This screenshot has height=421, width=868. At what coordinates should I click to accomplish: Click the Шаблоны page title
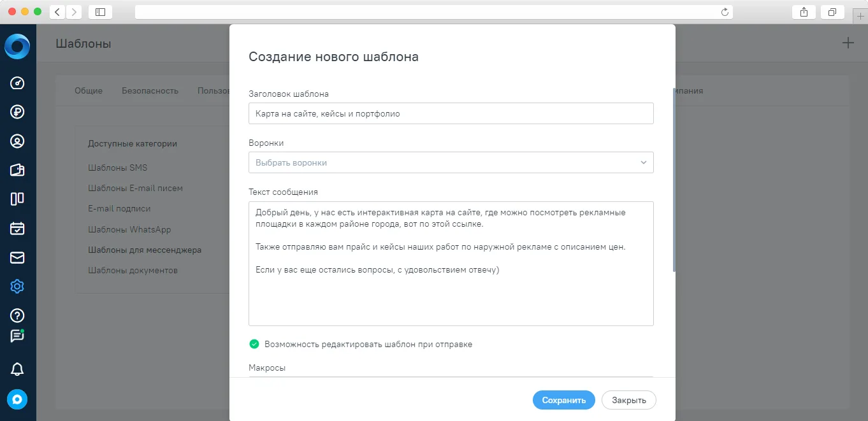click(x=83, y=44)
